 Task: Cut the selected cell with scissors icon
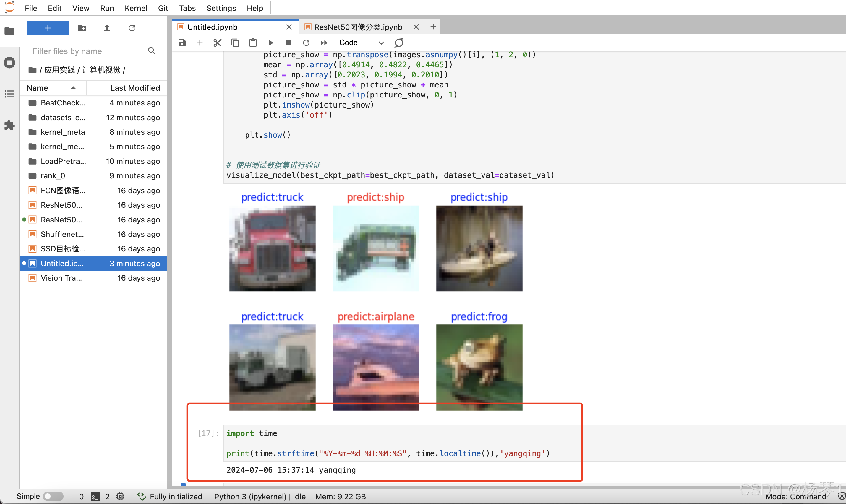click(218, 43)
